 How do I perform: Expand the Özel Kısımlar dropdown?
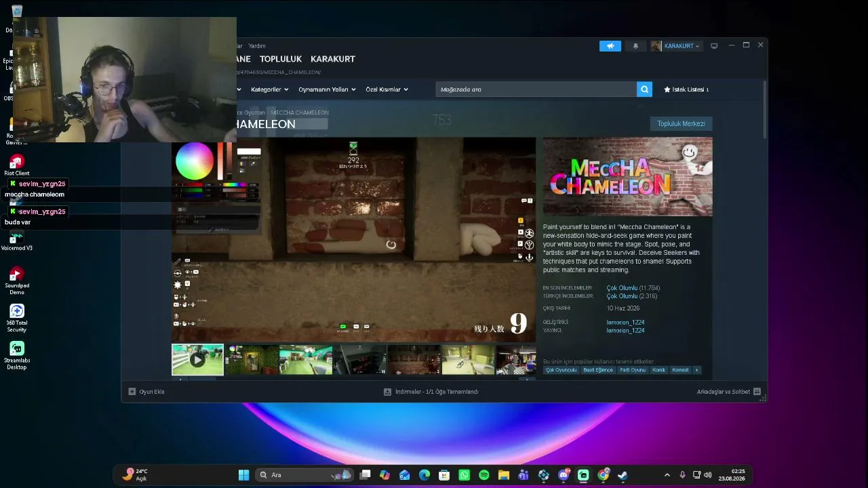pyautogui.click(x=387, y=89)
